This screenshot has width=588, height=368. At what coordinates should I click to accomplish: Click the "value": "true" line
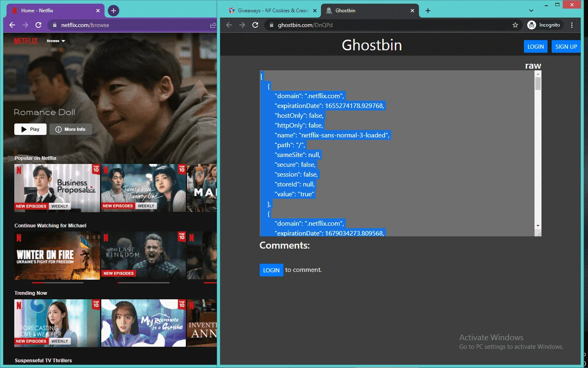(x=295, y=194)
